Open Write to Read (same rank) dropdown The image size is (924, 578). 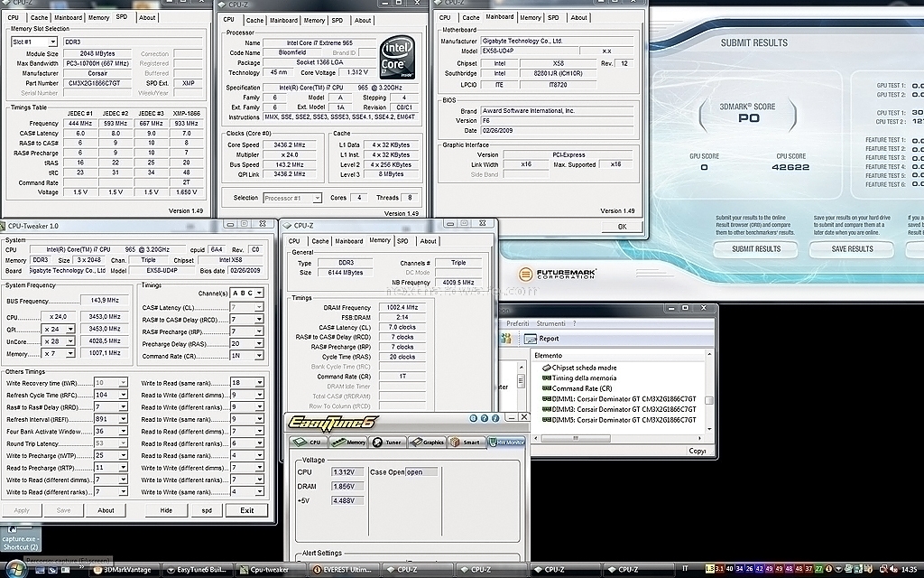tap(246, 383)
